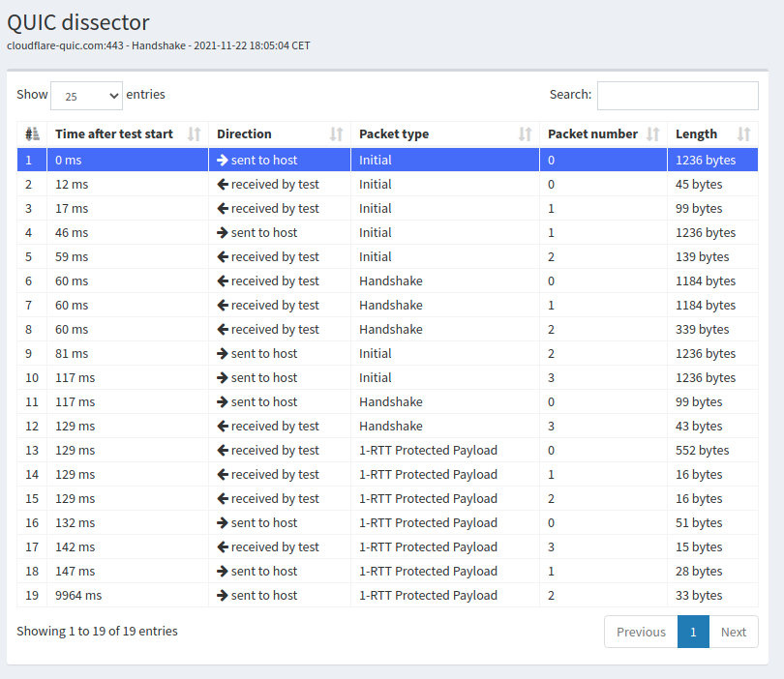
Task: Click page 1 pagination button
Action: point(693,632)
